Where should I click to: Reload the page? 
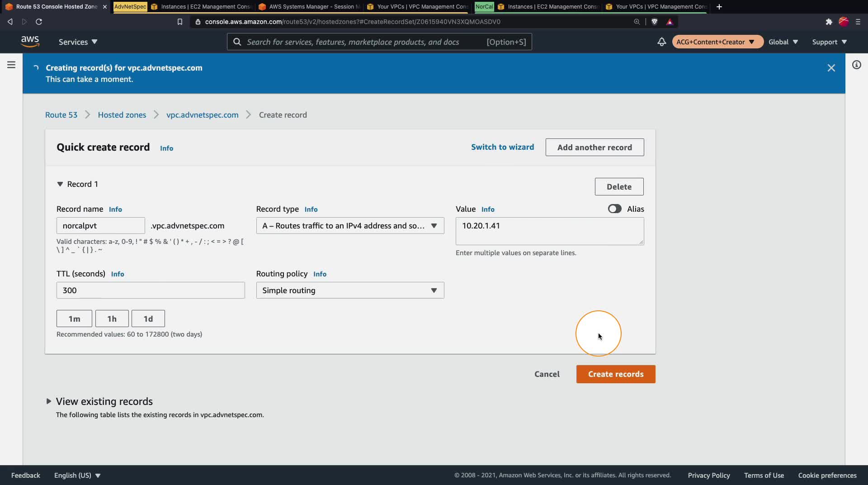(39, 22)
